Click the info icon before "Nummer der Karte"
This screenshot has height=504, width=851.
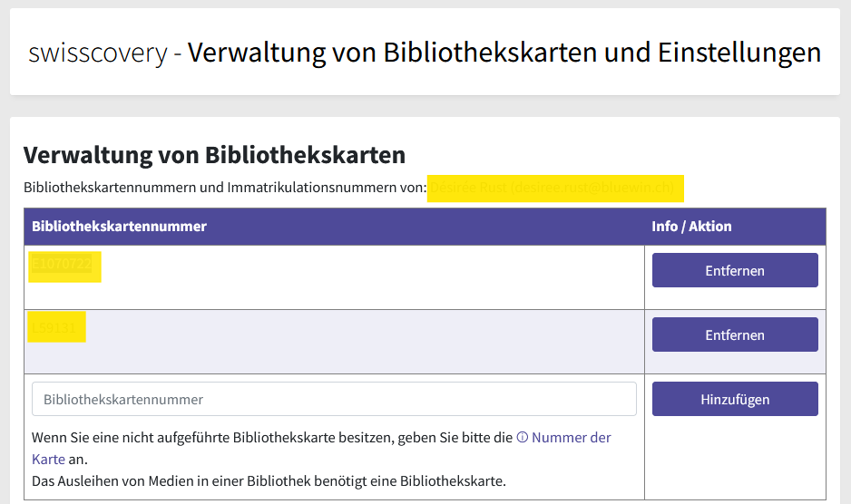[523, 438]
